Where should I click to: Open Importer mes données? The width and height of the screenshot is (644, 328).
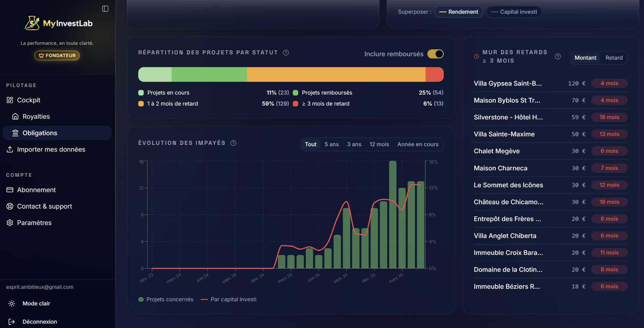[57, 149]
